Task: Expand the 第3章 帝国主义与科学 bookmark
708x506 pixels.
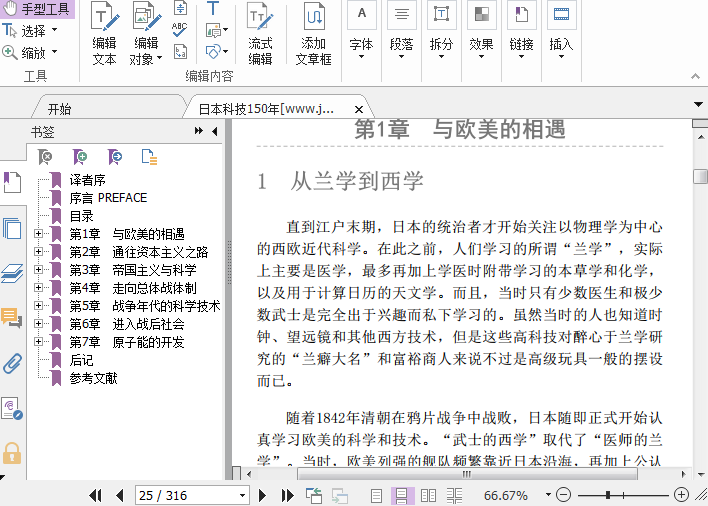Action: 38,269
